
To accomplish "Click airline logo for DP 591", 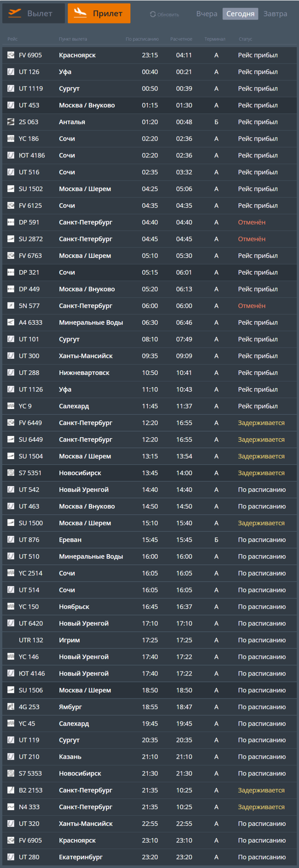I will [11, 222].
